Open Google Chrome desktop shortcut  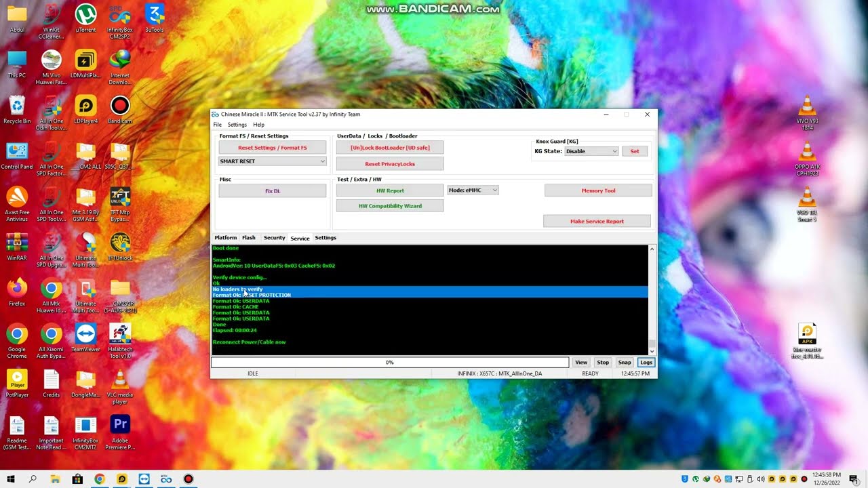pyautogui.click(x=17, y=342)
